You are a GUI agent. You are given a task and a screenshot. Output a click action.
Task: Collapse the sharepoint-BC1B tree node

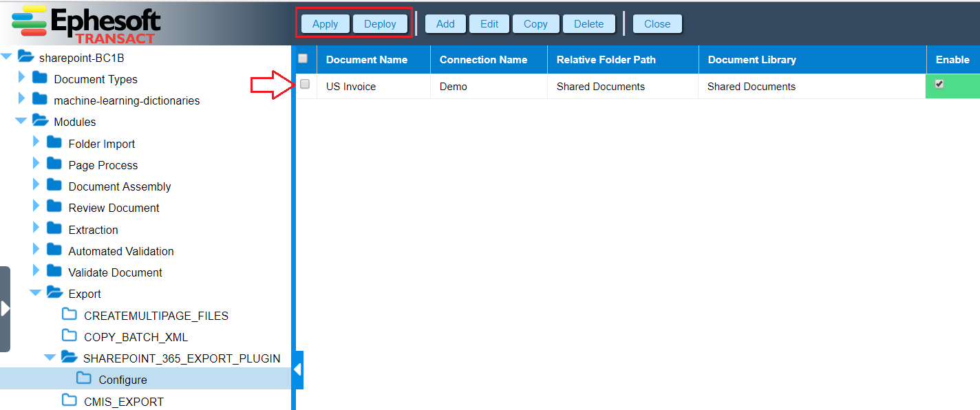point(6,57)
